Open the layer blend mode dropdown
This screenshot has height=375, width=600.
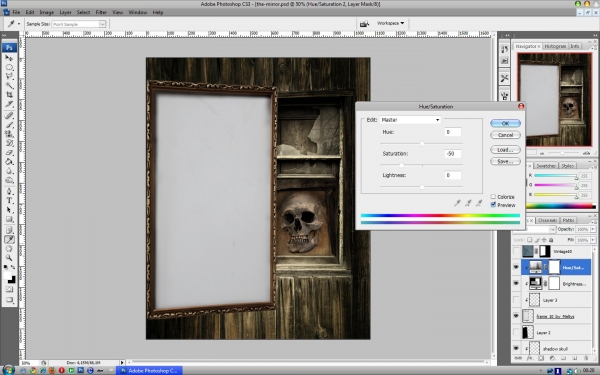pos(553,229)
